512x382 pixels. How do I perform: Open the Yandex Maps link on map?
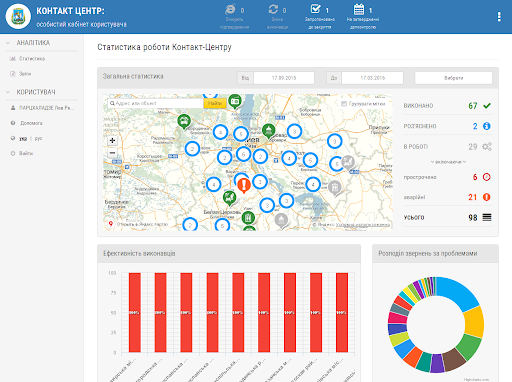click(142, 224)
